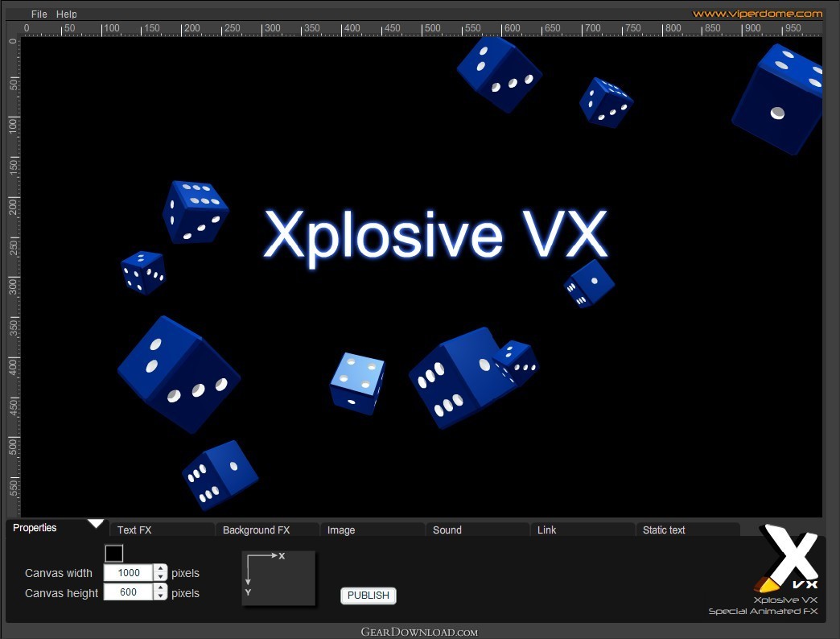The height and width of the screenshot is (639, 840).
Task: Click the PUBLISH button
Action: (369, 595)
